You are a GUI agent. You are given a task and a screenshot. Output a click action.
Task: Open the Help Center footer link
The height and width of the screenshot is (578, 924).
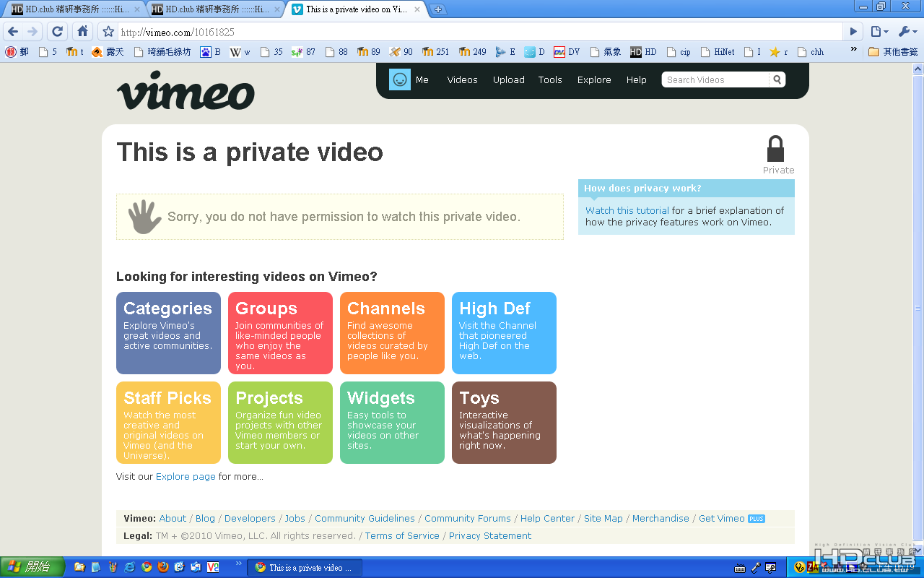547,519
